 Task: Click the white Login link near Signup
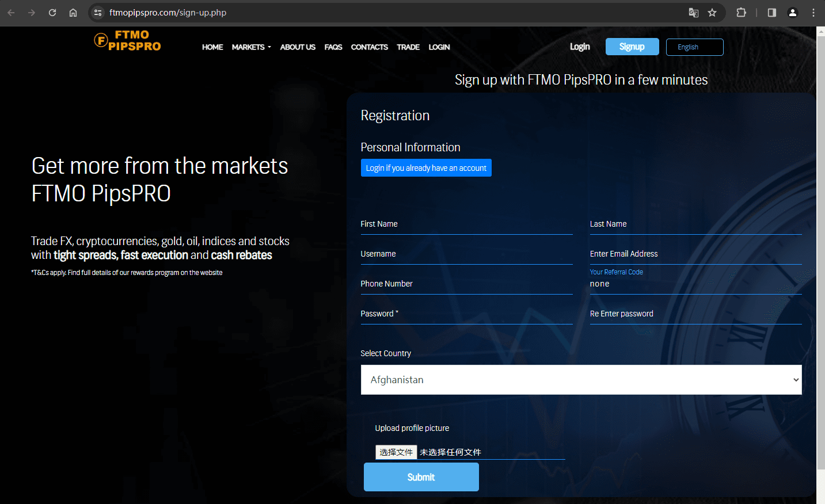[580, 47]
